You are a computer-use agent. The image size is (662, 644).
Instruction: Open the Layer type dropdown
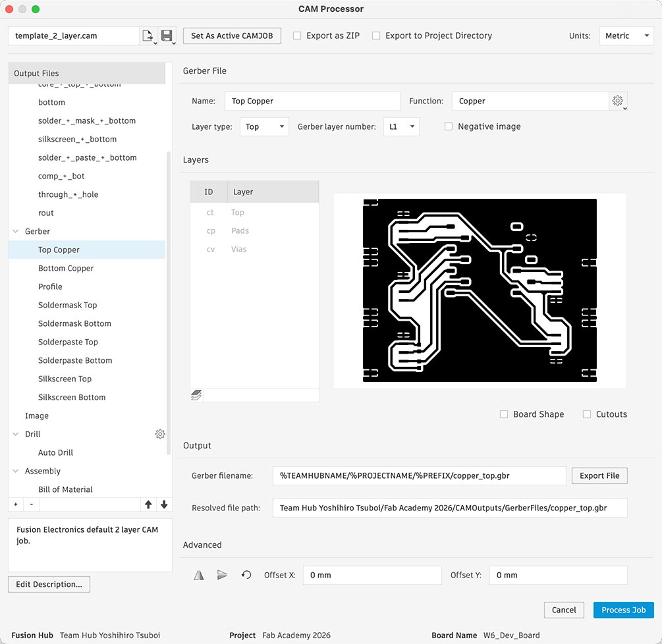tap(264, 126)
